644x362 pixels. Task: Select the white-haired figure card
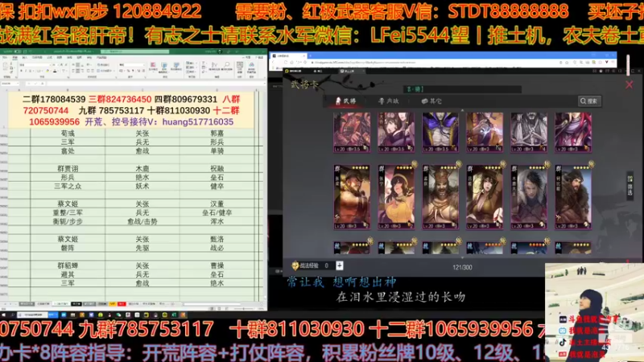coord(529,196)
